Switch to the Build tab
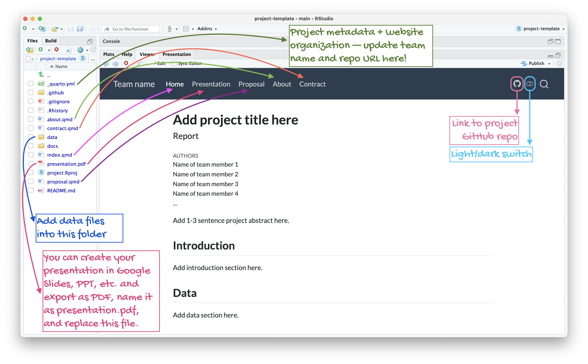This screenshot has width=588, height=364. (x=51, y=41)
